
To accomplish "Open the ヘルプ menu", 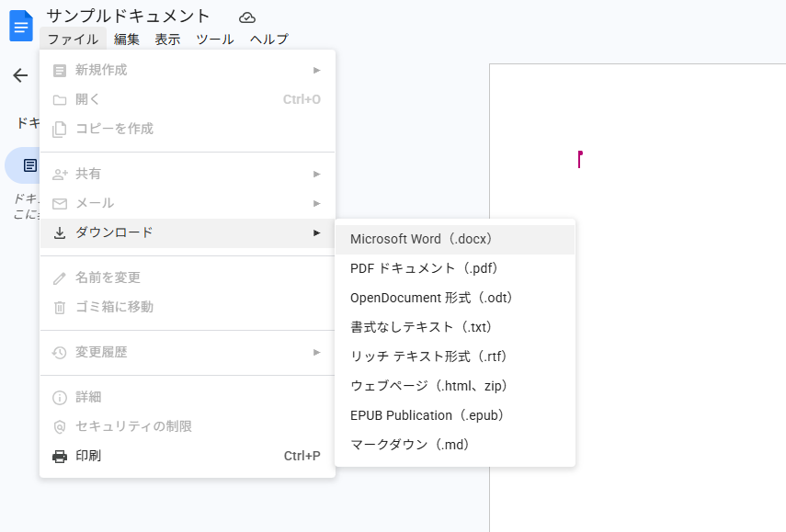I will coord(269,40).
